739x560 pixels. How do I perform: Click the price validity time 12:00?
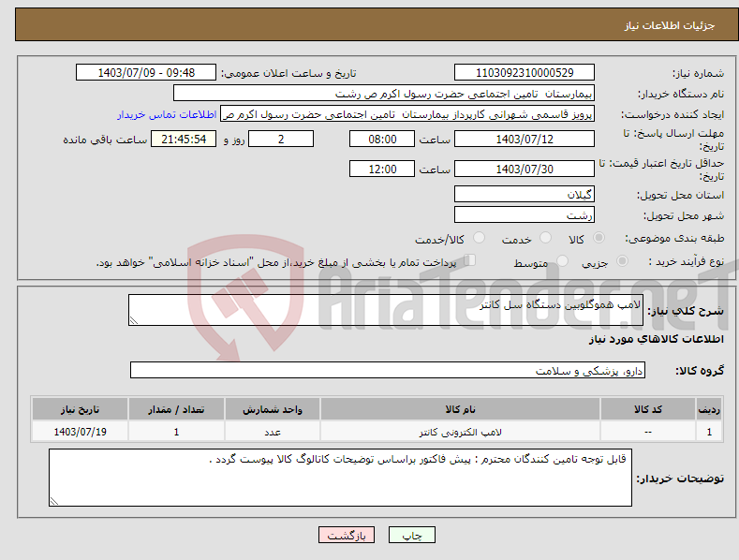[x=382, y=169]
